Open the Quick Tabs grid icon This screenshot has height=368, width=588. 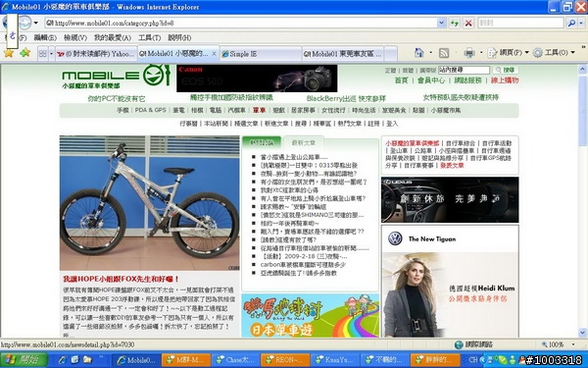coord(43,54)
